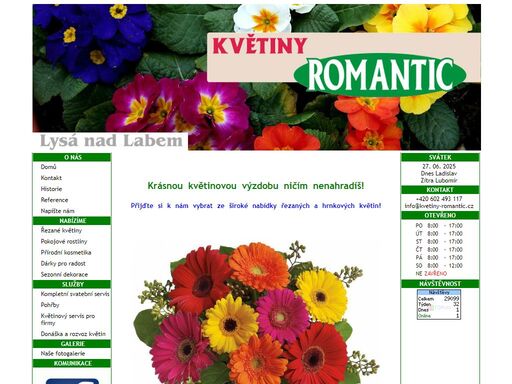Open the Domů link in the sidebar
This screenshot has height=384, width=512.
point(48,167)
